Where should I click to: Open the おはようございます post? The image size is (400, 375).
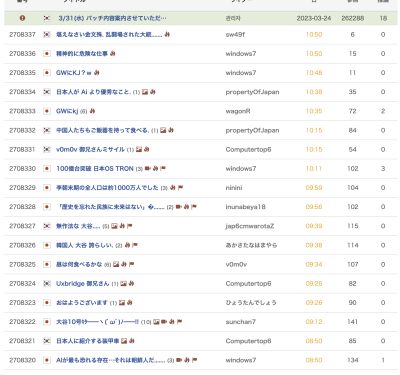click(x=82, y=303)
